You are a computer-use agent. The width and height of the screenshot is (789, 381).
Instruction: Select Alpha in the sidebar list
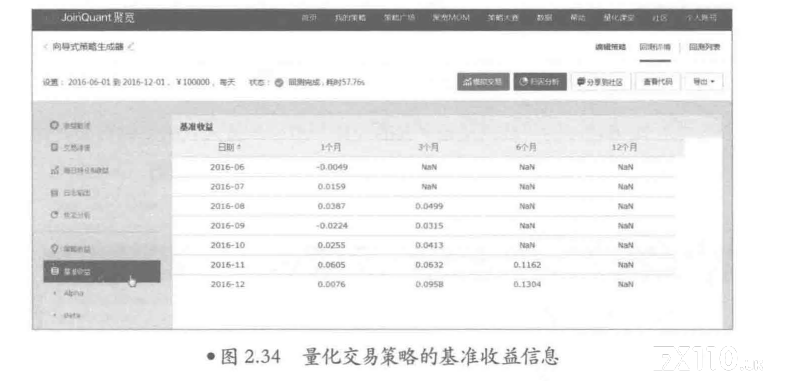tap(73, 293)
